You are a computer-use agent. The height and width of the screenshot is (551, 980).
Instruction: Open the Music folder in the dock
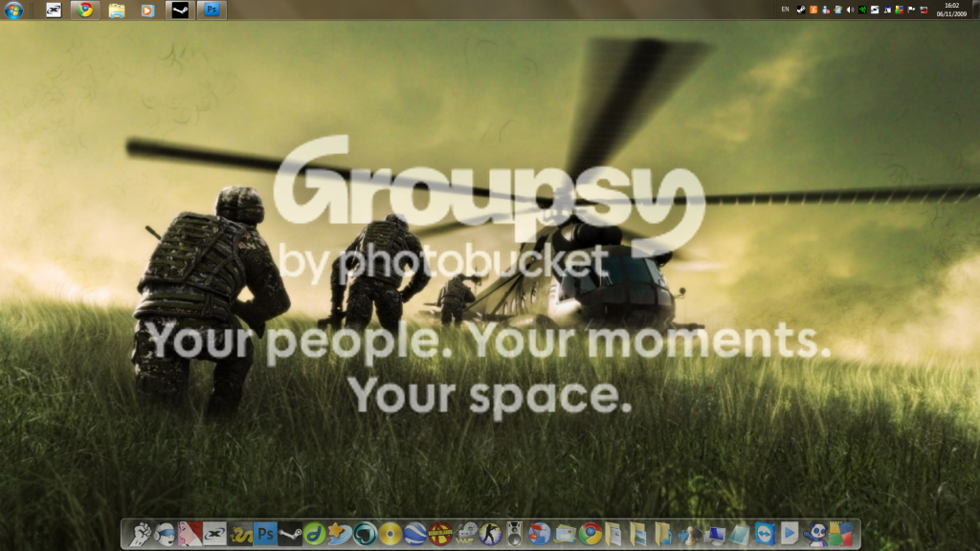pyautogui.click(x=664, y=534)
